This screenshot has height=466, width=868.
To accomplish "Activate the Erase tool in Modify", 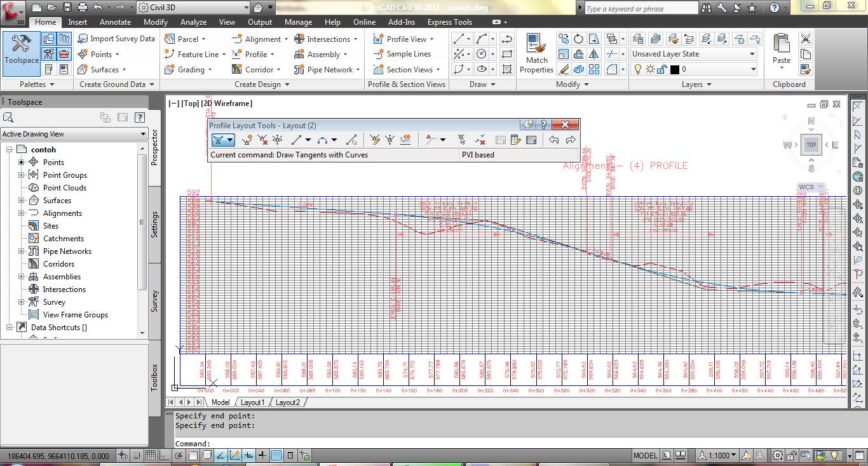I will click(563, 69).
